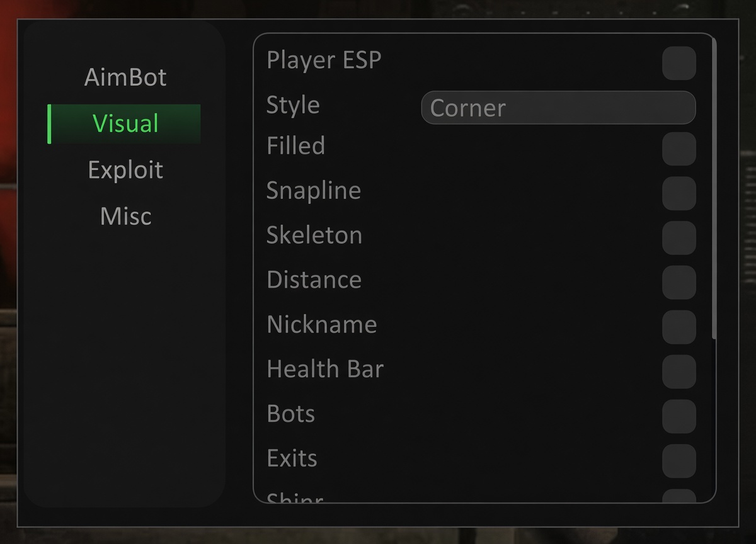Switch to the Exploit tab

(125, 170)
